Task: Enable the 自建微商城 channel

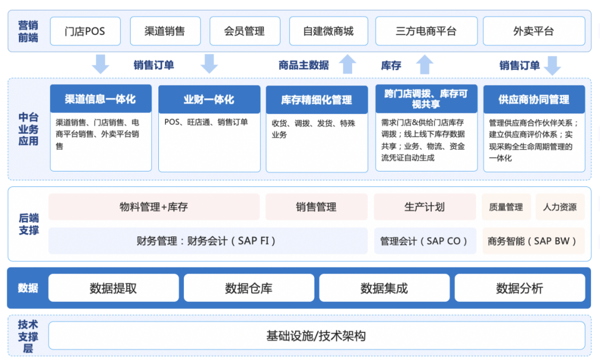Action: point(328,31)
